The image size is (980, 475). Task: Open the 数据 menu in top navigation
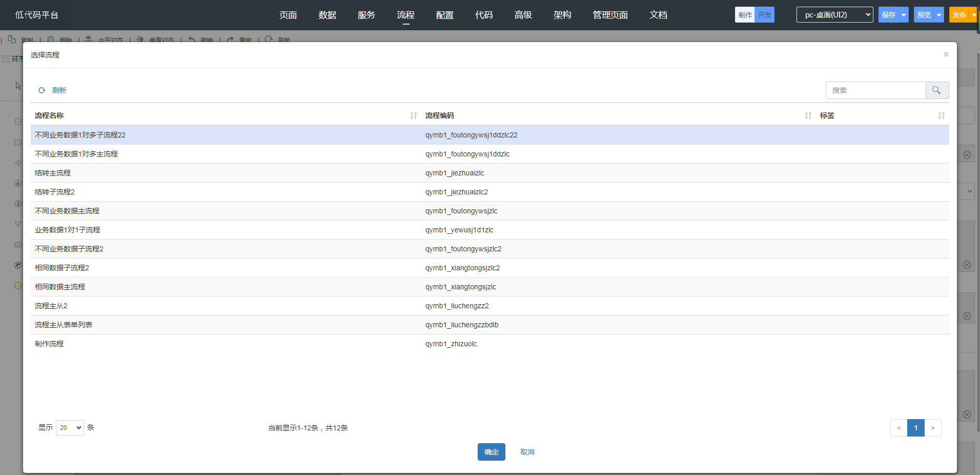point(327,15)
